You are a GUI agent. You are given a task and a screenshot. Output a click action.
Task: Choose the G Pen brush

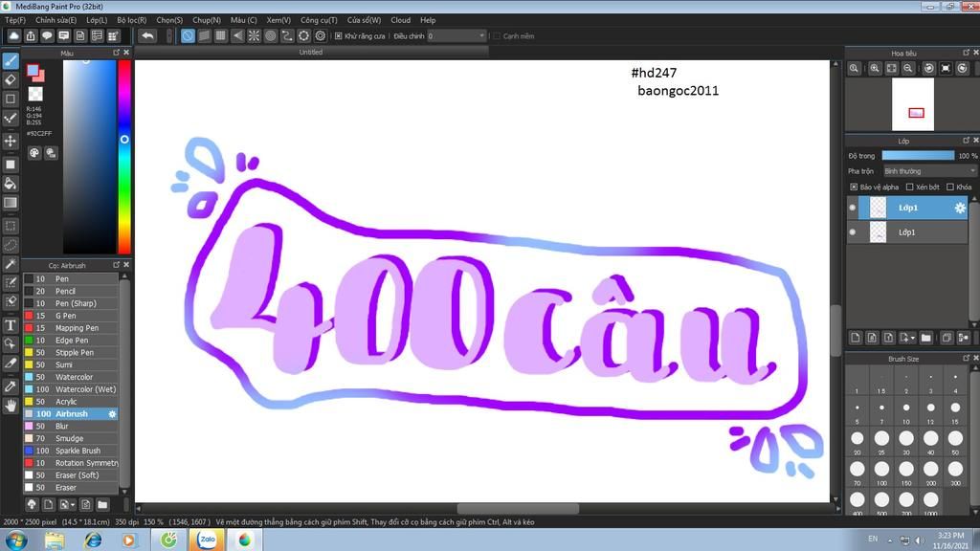71,316
